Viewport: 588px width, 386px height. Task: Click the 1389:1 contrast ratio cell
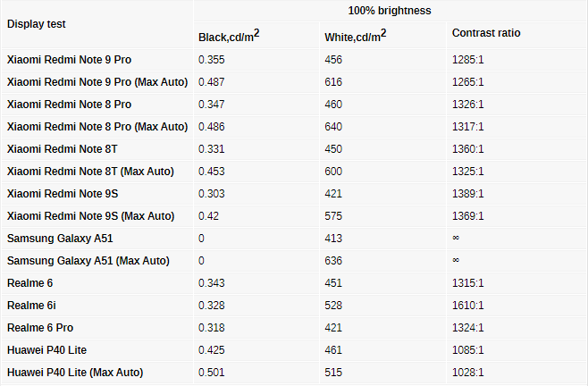point(467,194)
